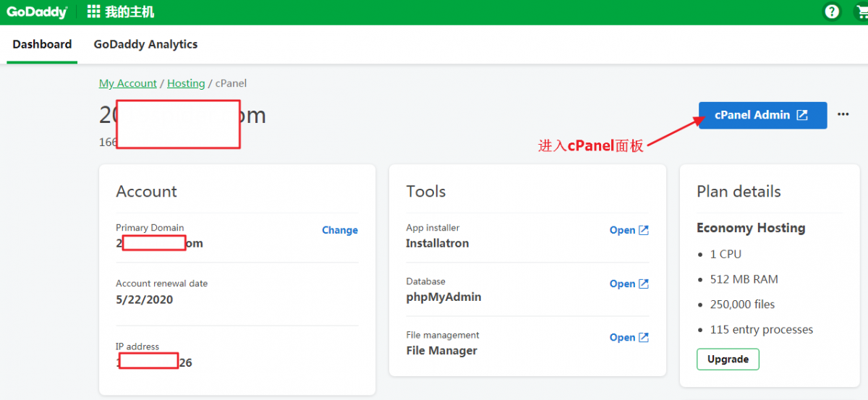Open the Installatron app installer

[x=622, y=230]
